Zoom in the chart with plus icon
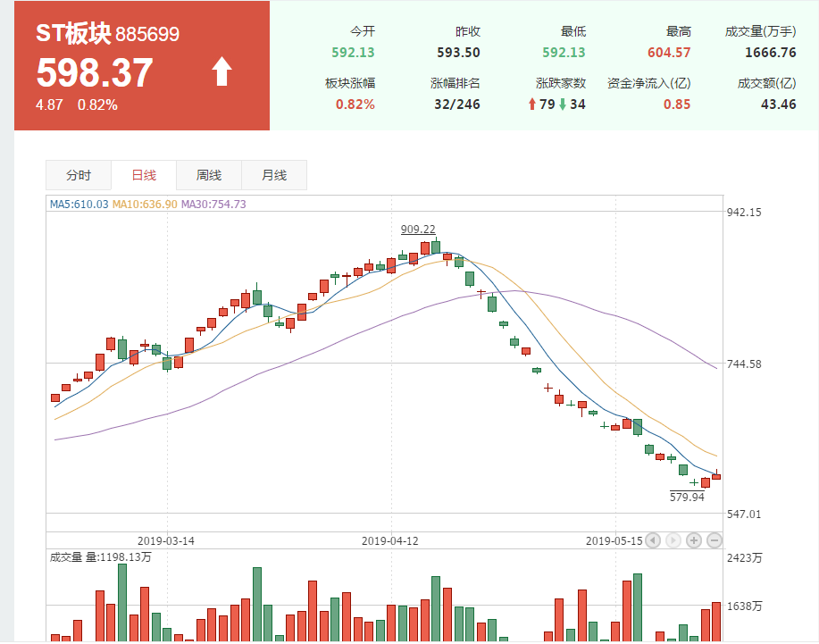Viewport: 819px width, 644px height. click(694, 540)
